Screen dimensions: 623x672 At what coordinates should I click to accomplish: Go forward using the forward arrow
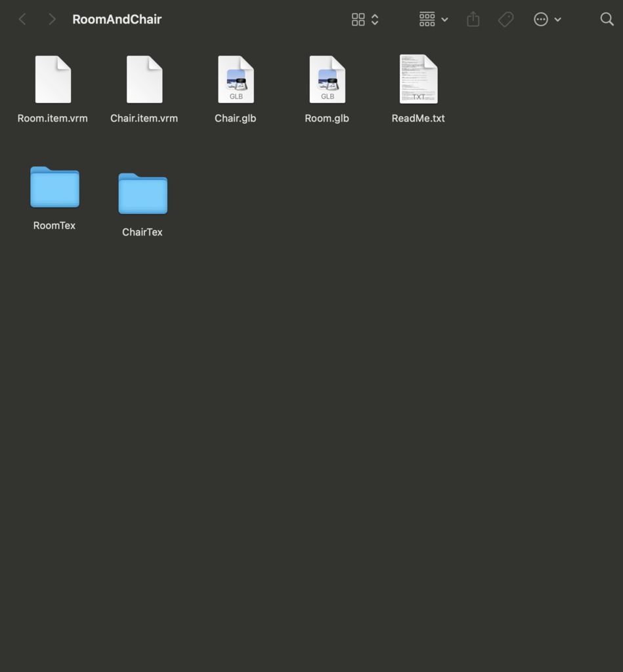52,19
